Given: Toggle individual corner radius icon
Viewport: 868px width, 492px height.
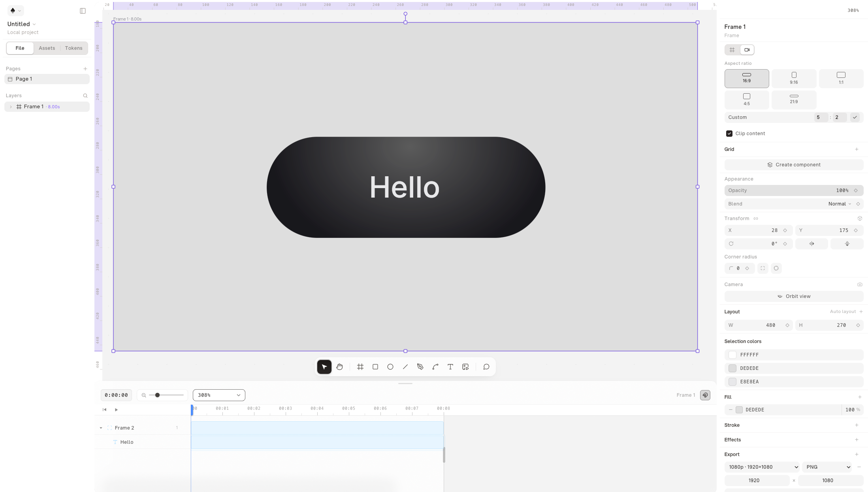Looking at the screenshot, I should coord(763,268).
